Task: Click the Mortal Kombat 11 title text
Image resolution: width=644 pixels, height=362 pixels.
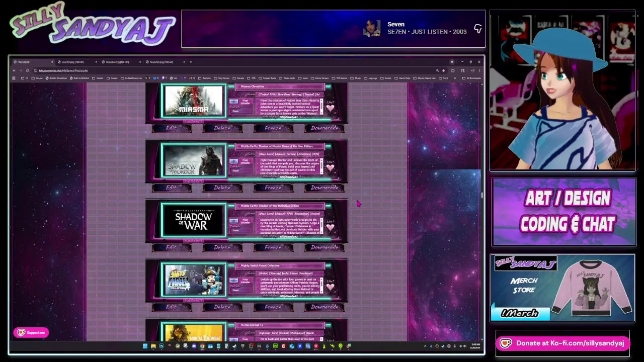Action: (252, 325)
